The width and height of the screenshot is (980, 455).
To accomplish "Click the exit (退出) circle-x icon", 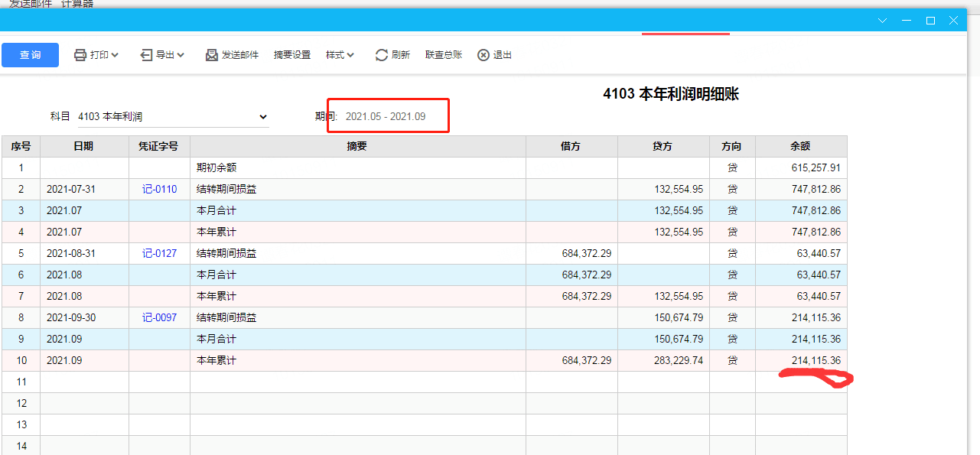I will [x=483, y=55].
